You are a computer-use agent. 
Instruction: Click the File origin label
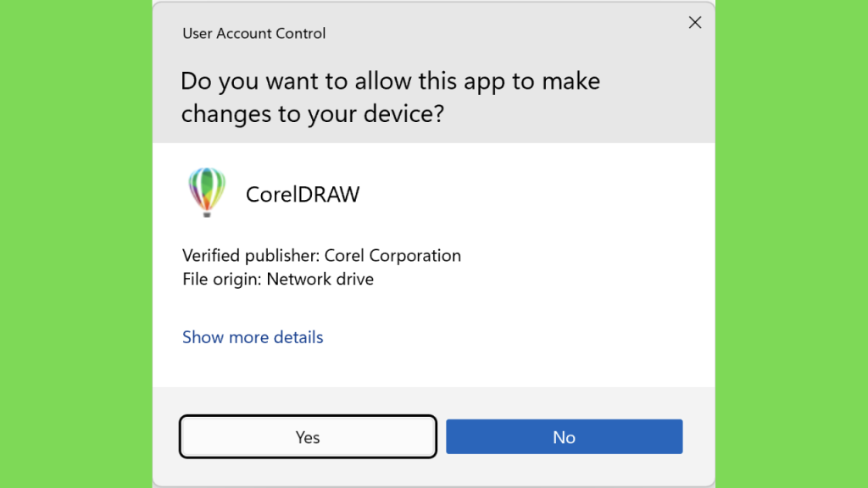pyautogui.click(x=222, y=279)
